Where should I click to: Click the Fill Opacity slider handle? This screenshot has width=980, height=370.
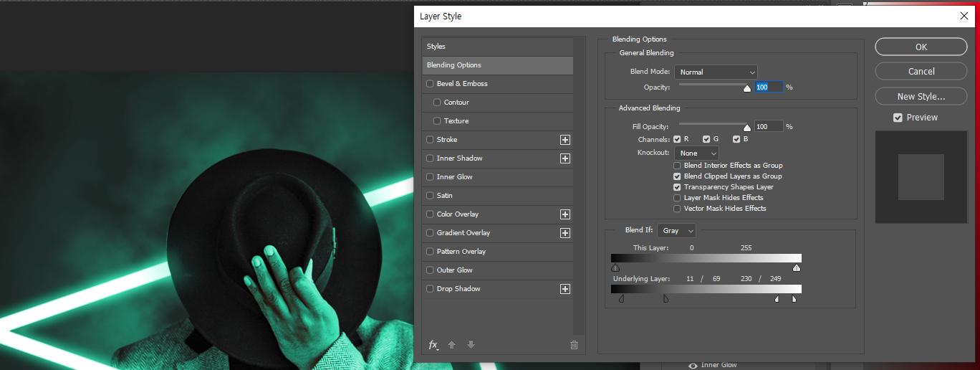[747, 128]
